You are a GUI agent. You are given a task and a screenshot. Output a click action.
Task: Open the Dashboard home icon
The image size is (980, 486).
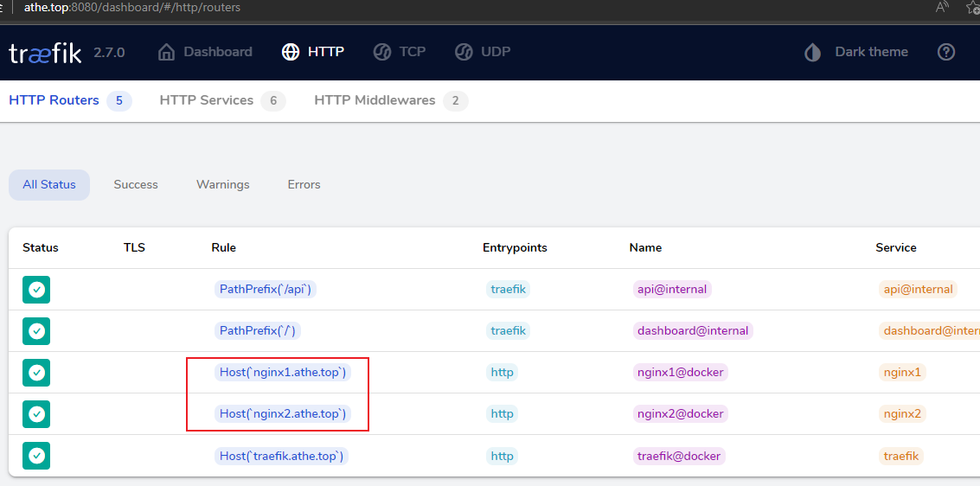pos(166,52)
